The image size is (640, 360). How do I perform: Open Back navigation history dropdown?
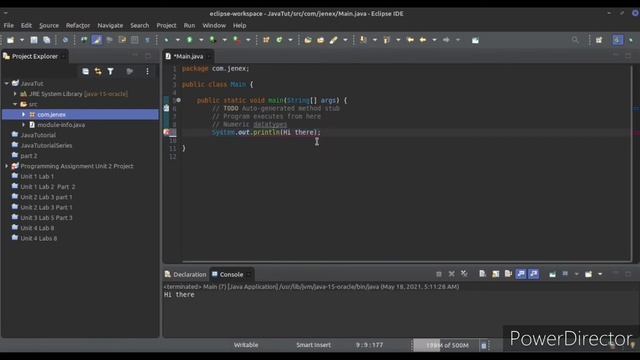[x=434, y=40]
